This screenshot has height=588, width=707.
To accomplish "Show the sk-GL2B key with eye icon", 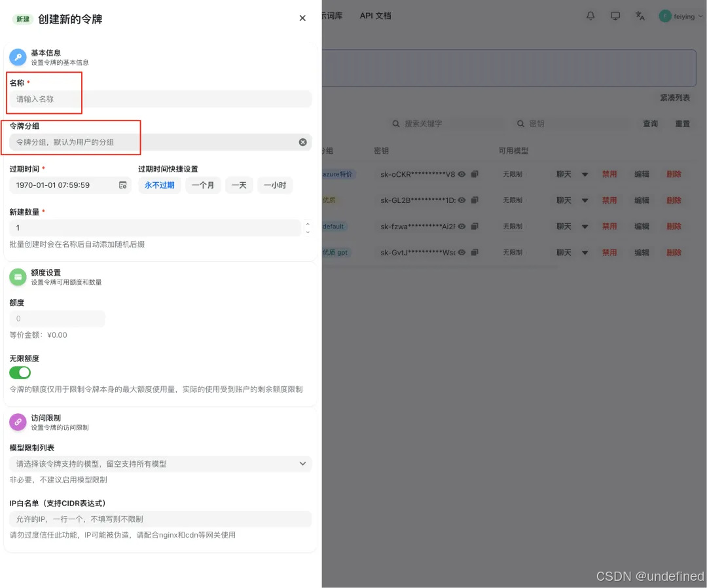I will pos(462,200).
